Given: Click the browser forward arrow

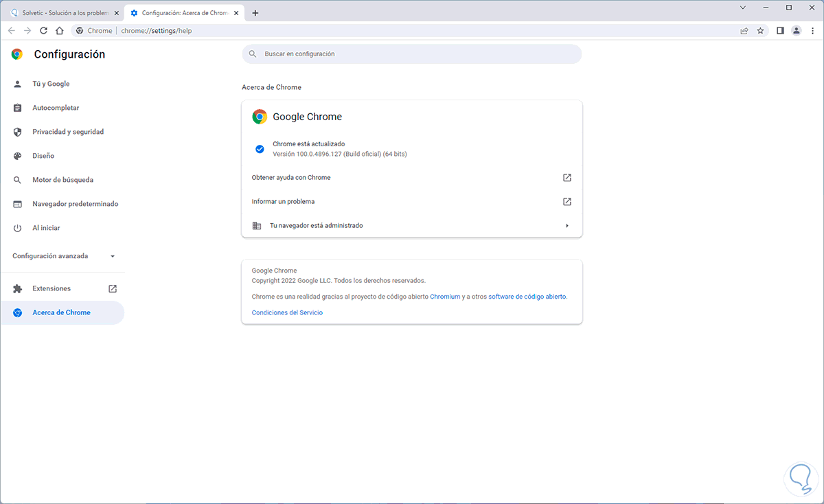Looking at the screenshot, I should (x=27, y=30).
